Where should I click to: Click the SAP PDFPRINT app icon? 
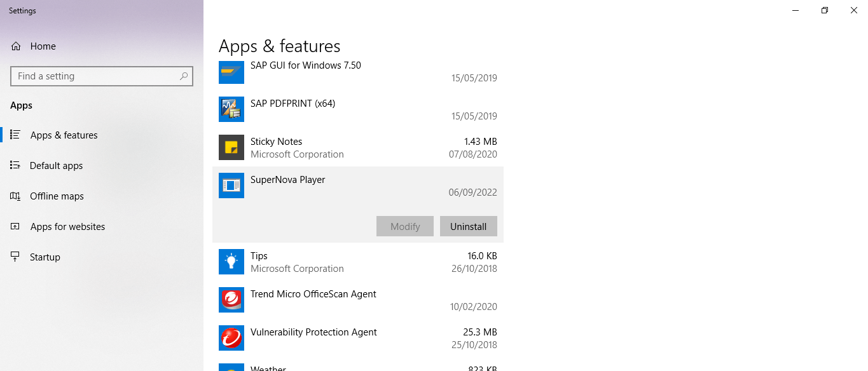231,109
